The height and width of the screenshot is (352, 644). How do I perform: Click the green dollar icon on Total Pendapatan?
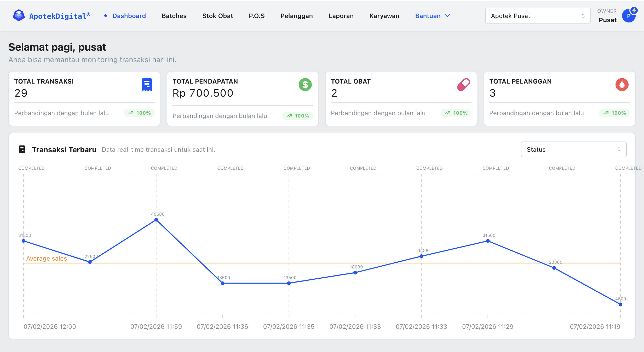(x=305, y=85)
